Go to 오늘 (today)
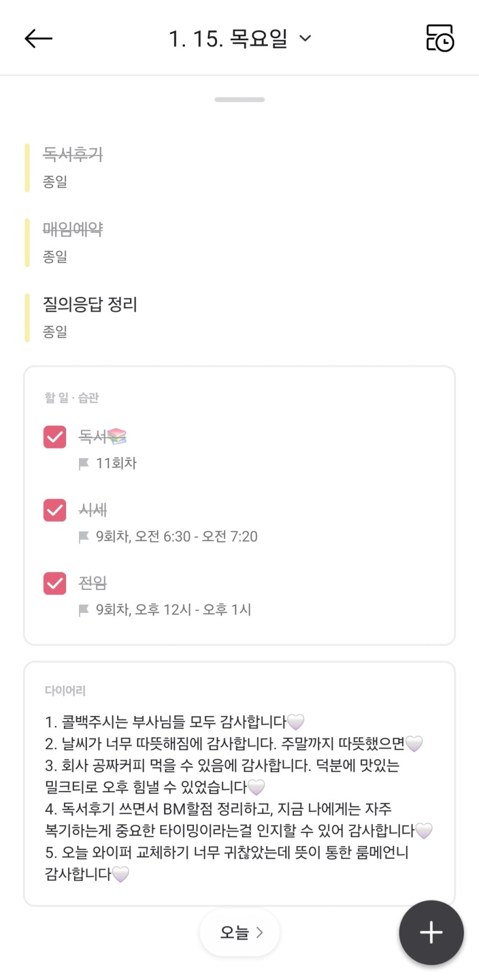This screenshot has width=479, height=980. point(234,932)
